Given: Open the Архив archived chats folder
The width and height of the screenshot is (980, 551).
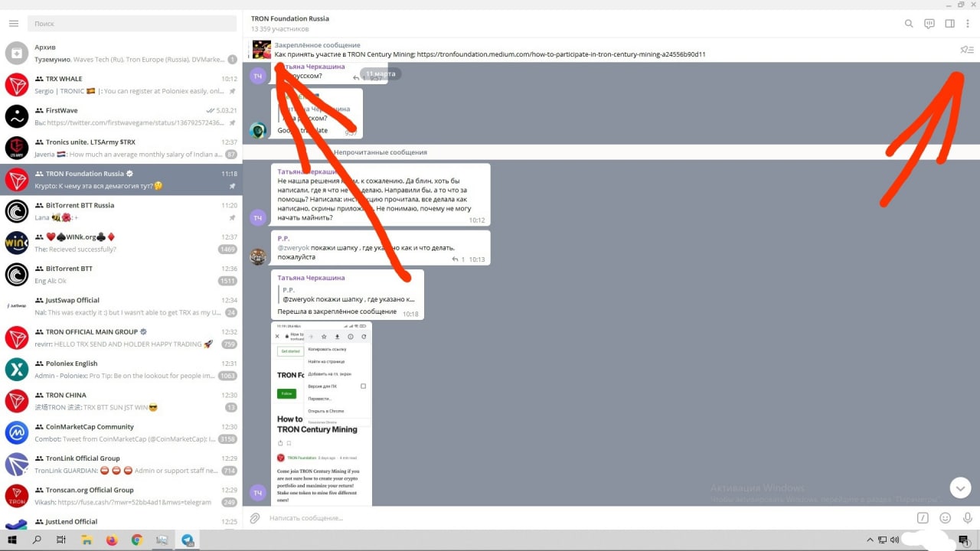Looking at the screenshot, I should tap(121, 53).
